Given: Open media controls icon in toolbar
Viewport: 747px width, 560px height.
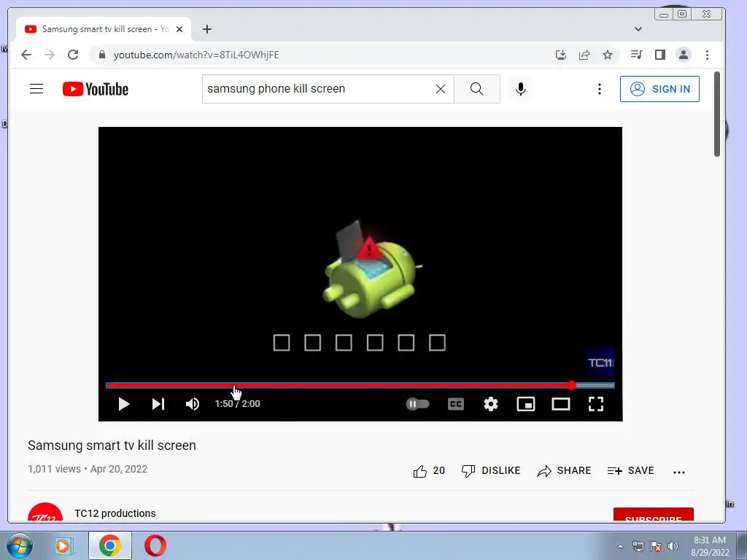Looking at the screenshot, I should point(636,55).
